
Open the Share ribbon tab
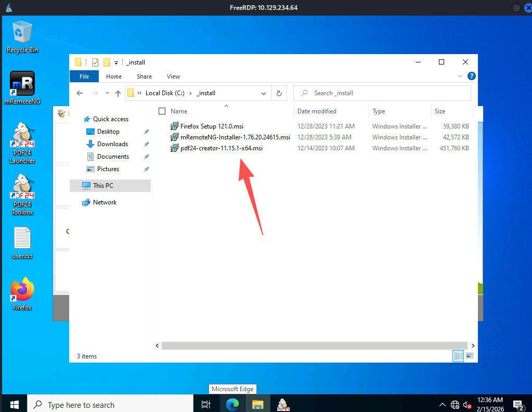click(x=144, y=76)
